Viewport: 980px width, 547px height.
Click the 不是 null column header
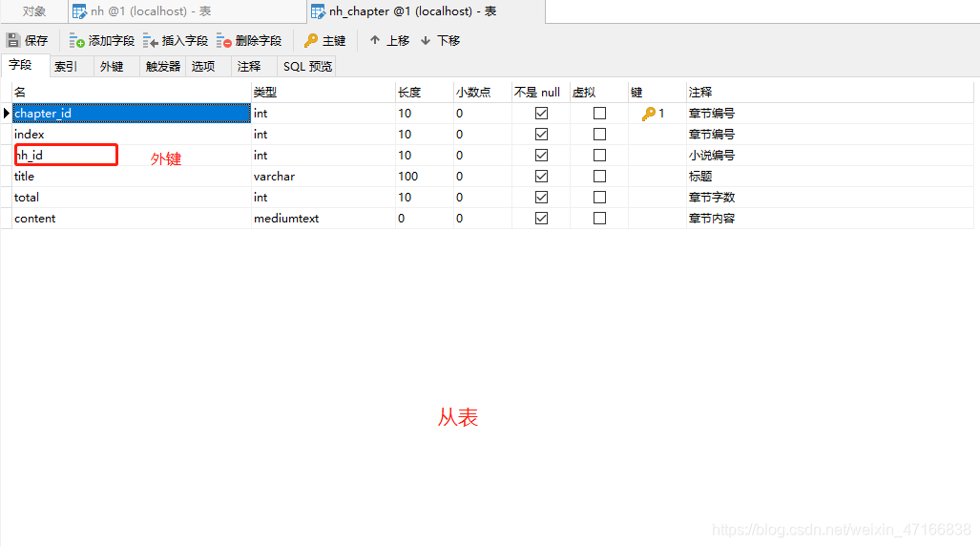(x=541, y=92)
